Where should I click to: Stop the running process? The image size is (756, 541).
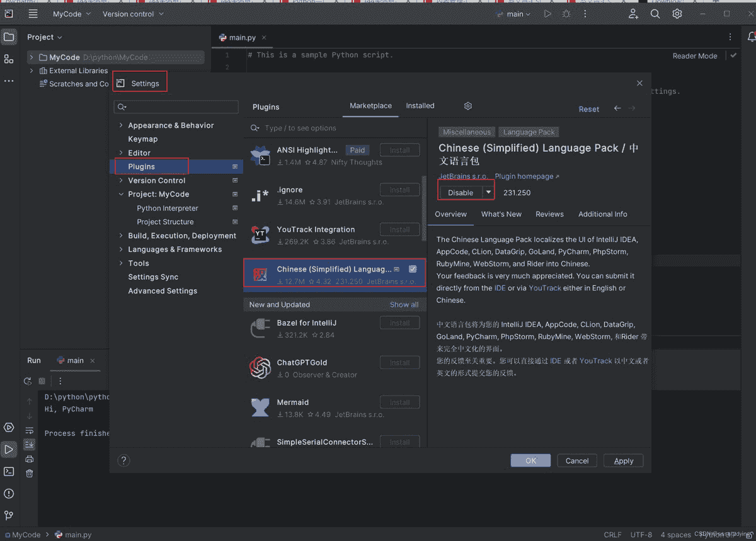[42, 381]
